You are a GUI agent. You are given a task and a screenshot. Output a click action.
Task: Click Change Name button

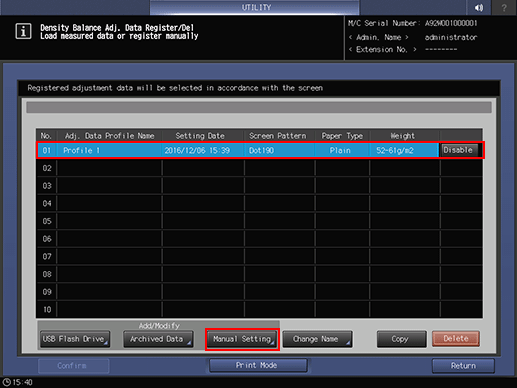pyautogui.click(x=317, y=339)
